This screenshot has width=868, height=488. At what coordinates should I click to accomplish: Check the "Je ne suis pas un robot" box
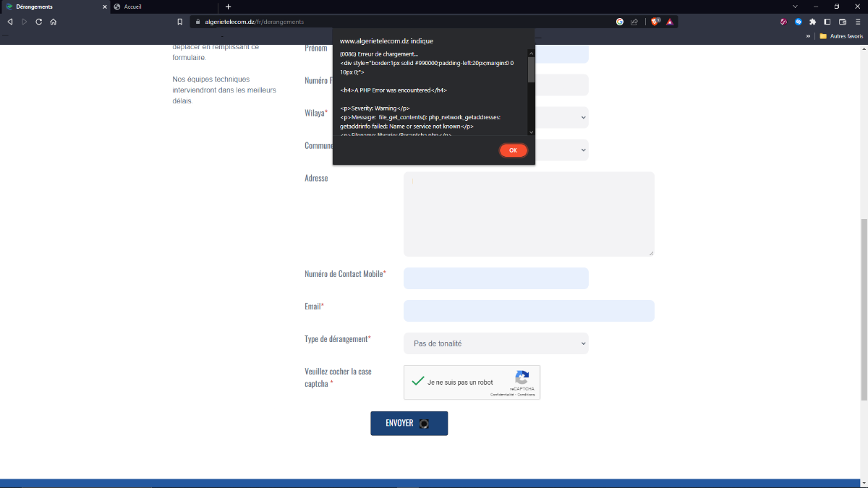point(418,381)
